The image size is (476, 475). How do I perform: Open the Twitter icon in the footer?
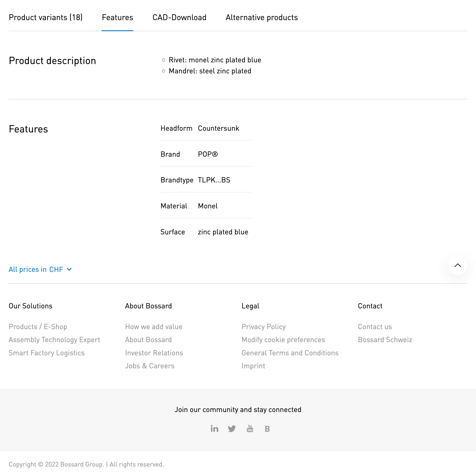click(232, 428)
